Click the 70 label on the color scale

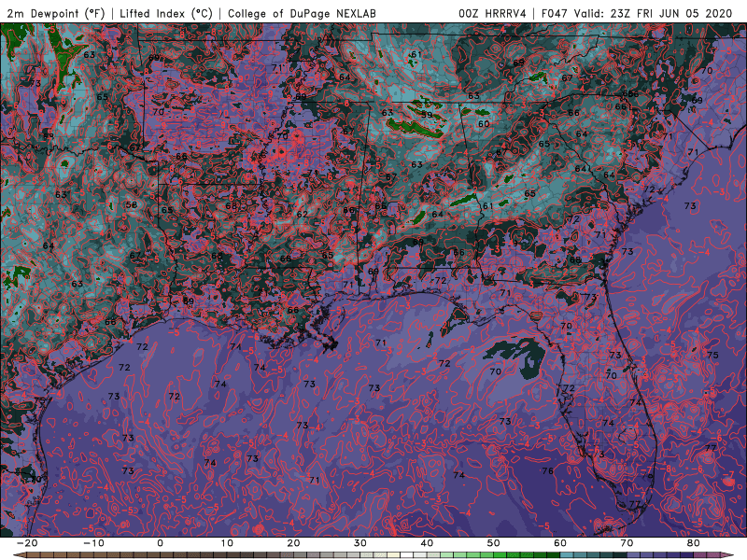coord(627,543)
